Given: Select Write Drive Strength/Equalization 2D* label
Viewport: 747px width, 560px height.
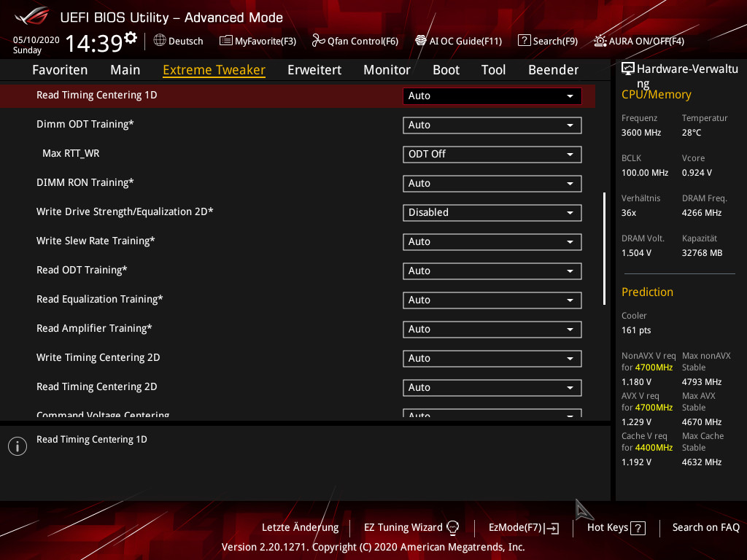Looking at the screenshot, I should [x=125, y=212].
